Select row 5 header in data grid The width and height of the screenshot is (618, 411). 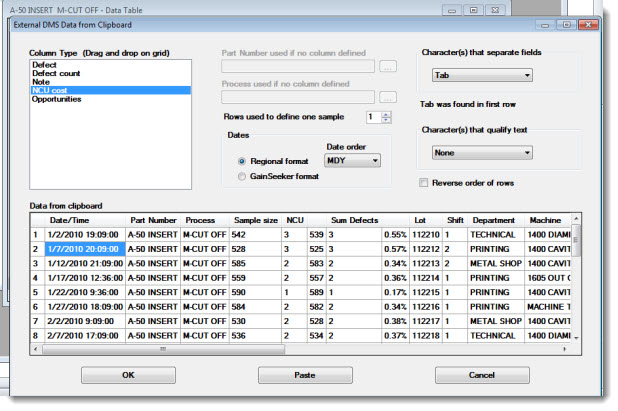pyautogui.click(x=37, y=293)
